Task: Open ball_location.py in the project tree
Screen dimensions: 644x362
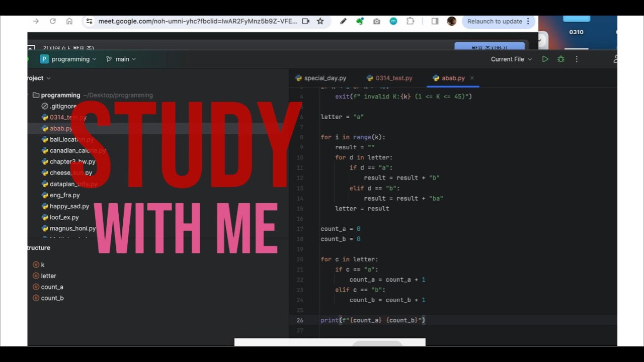Action: tap(67, 139)
